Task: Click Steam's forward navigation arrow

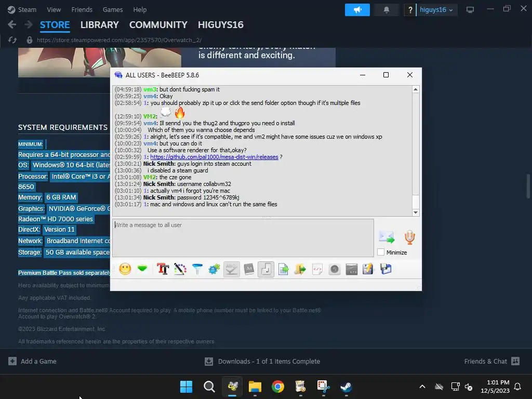Action: (29, 24)
